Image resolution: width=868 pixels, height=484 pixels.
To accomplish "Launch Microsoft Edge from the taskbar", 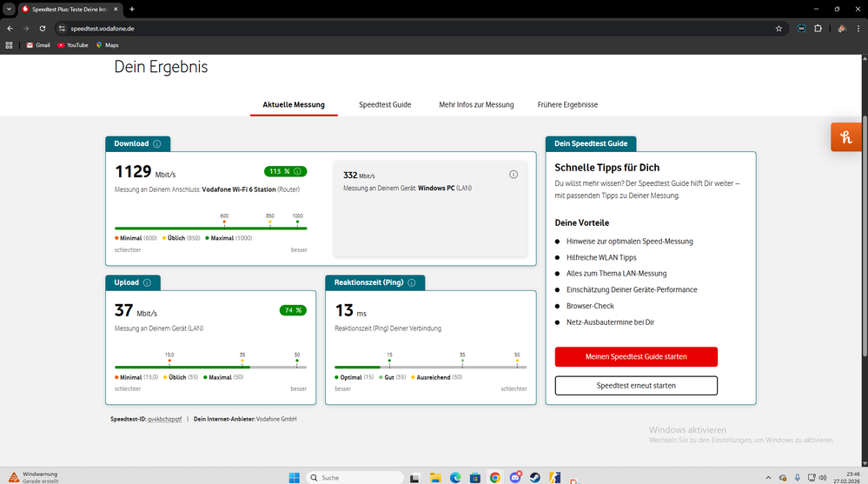I will point(455,477).
